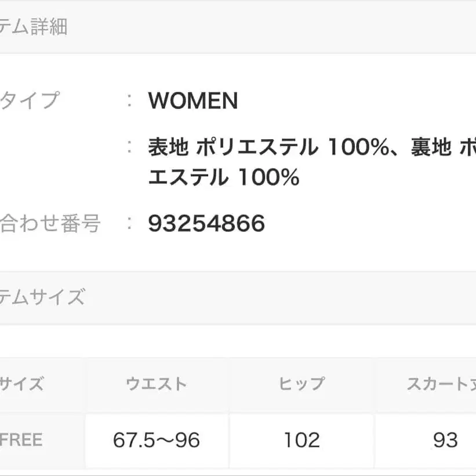Image resolution: width=476 pixels, height=476 pixels.
Task: Click the waist value 67.5〜96 cell
Action: (157, 441)
